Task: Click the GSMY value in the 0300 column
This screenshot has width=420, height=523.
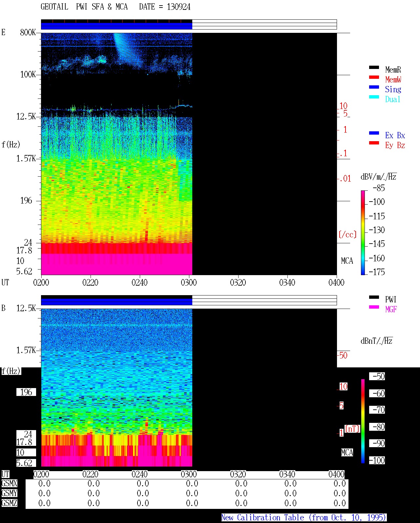Action: pyautogui.click(x=192, y=493)
